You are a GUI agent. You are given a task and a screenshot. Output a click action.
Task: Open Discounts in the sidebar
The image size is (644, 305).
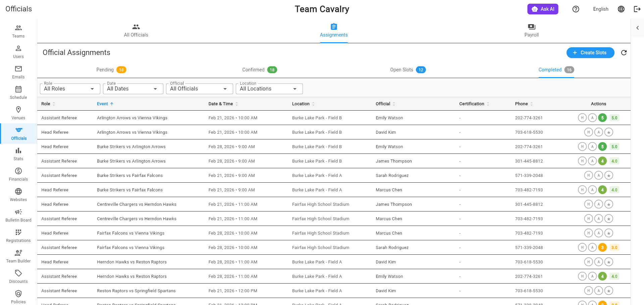coord(18,277)
